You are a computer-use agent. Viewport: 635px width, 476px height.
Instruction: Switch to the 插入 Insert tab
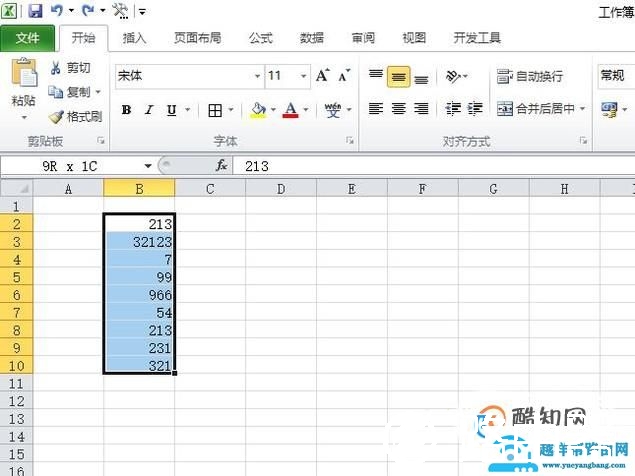tap(134, 38)
